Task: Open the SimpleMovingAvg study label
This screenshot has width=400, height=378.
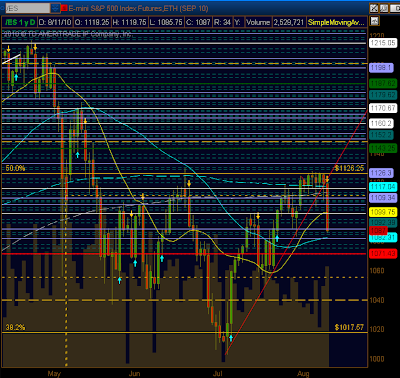Action: [336, 22]
